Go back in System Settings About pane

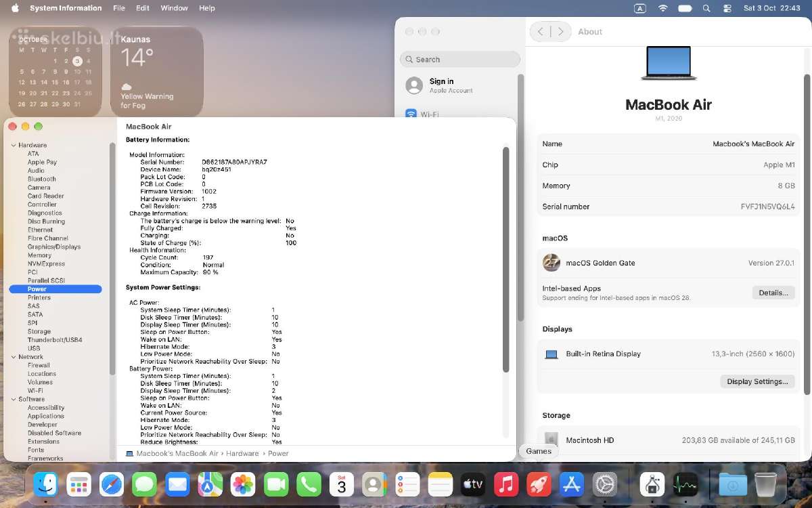[x=541, y=32]
